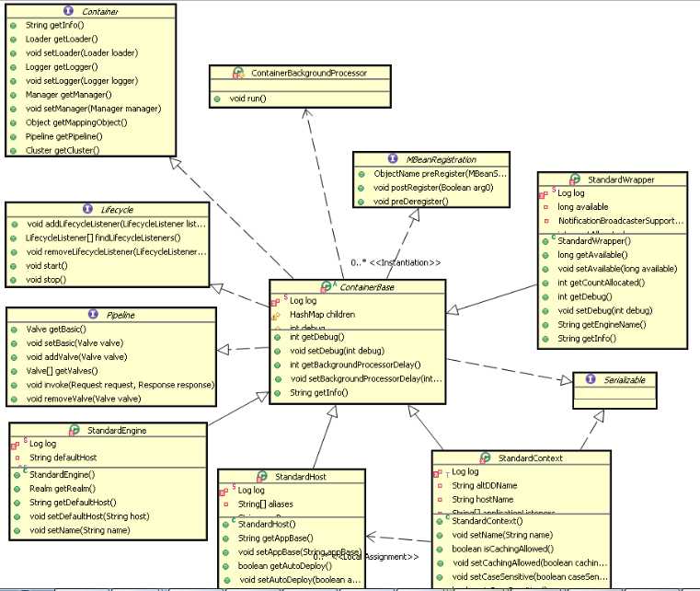Select boolean getAutoDeploy() method
700x591 pixels.
coord(285,565)
